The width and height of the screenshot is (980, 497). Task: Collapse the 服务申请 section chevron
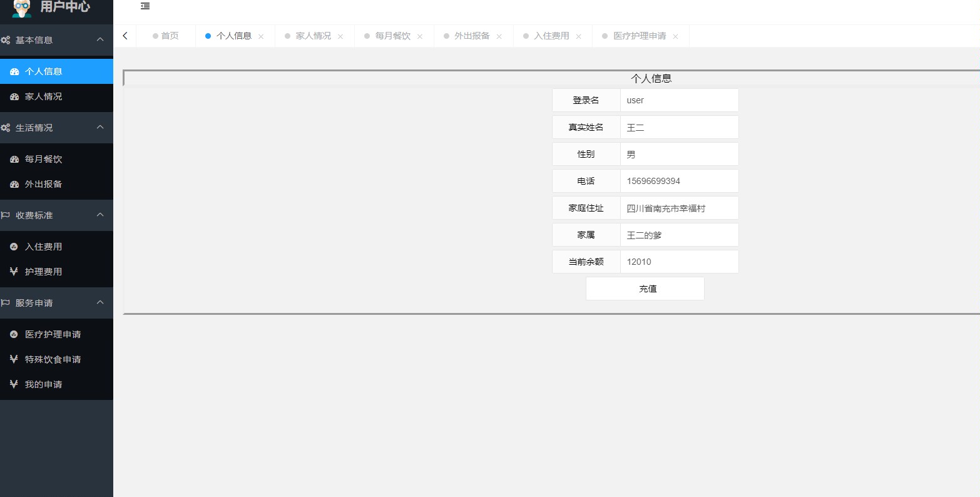[x=100, y=302]
